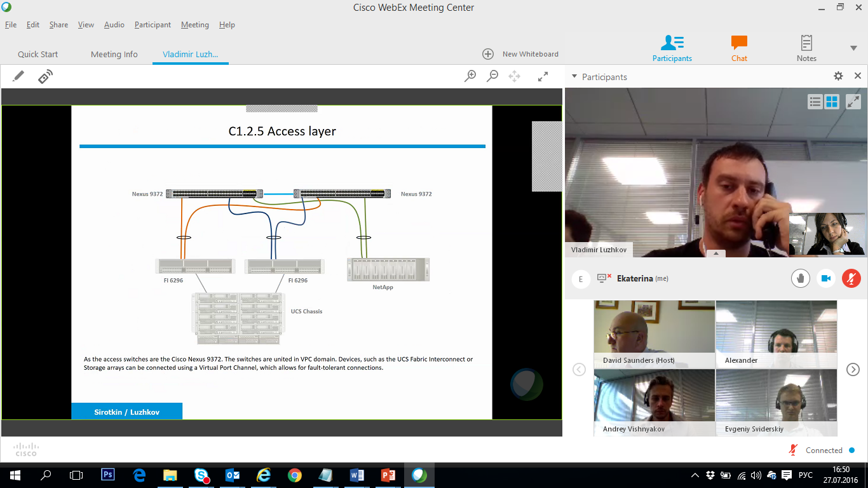Click Ekaterina's avatar circle
This screenshot has width=868, height=488.
coord(581,279)
